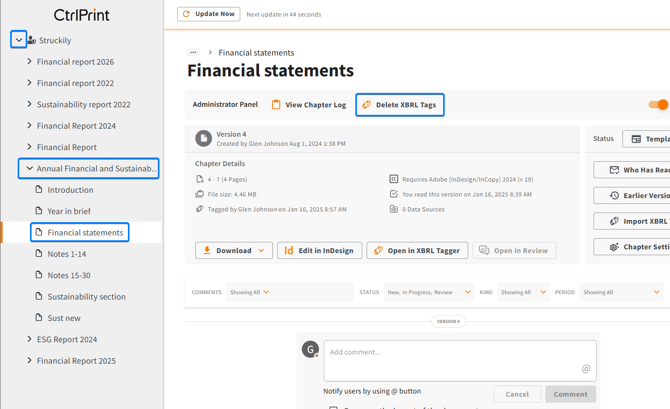Open the Status filter dropdown
The height and width of the screenshot is (409, 670).
(x=428, y=293)
